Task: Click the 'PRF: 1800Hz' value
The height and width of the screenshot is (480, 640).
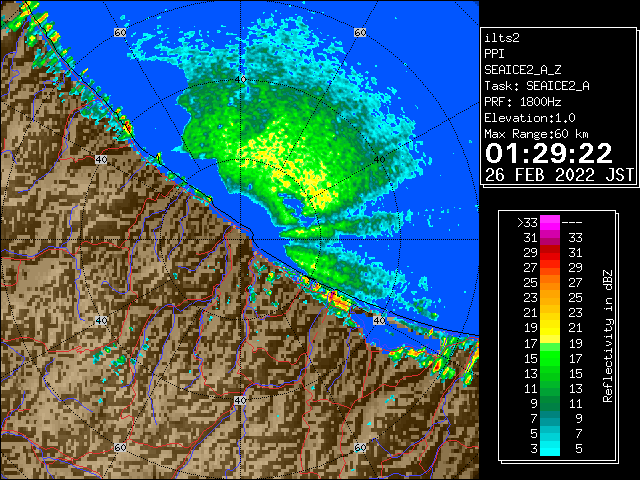Action: pos(523,102)
